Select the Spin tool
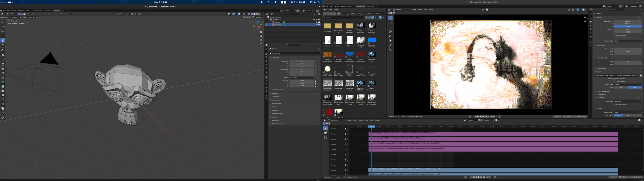Image resolution: width=644 pixels, height=181 pixels. [x=3, y=91]
